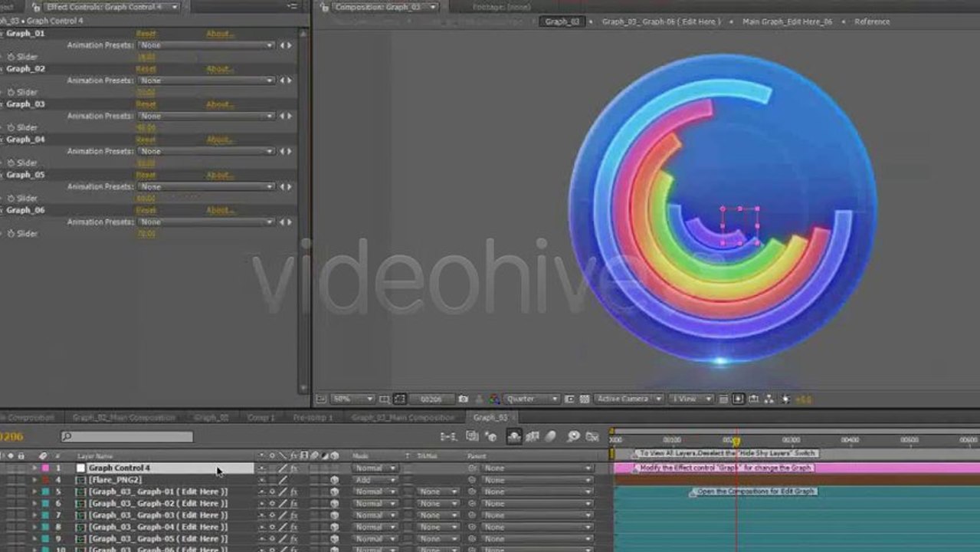Switch to Graph_03_Main Composition timeline tab
Viewport: 980px width, 552px height.
[402, 418]
